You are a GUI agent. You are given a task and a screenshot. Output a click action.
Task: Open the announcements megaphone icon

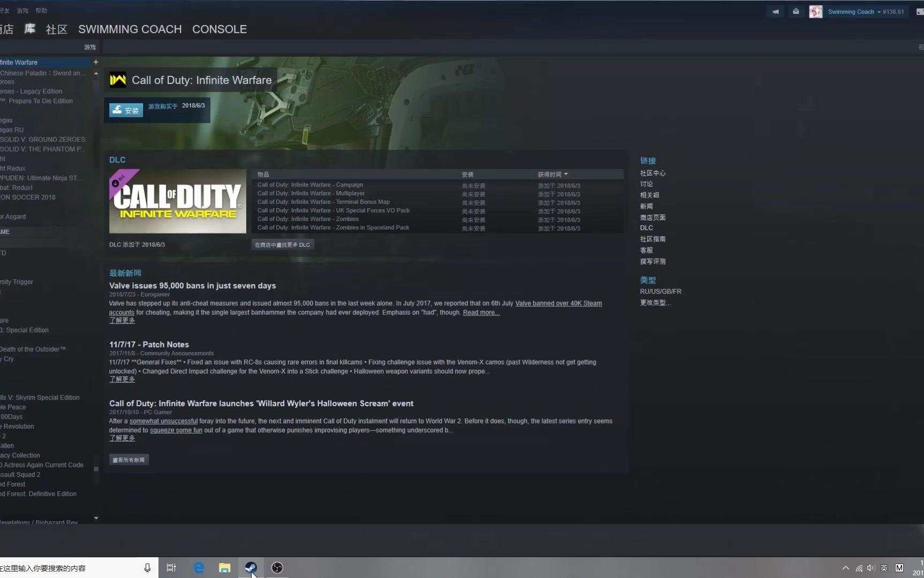click(775, 11)
